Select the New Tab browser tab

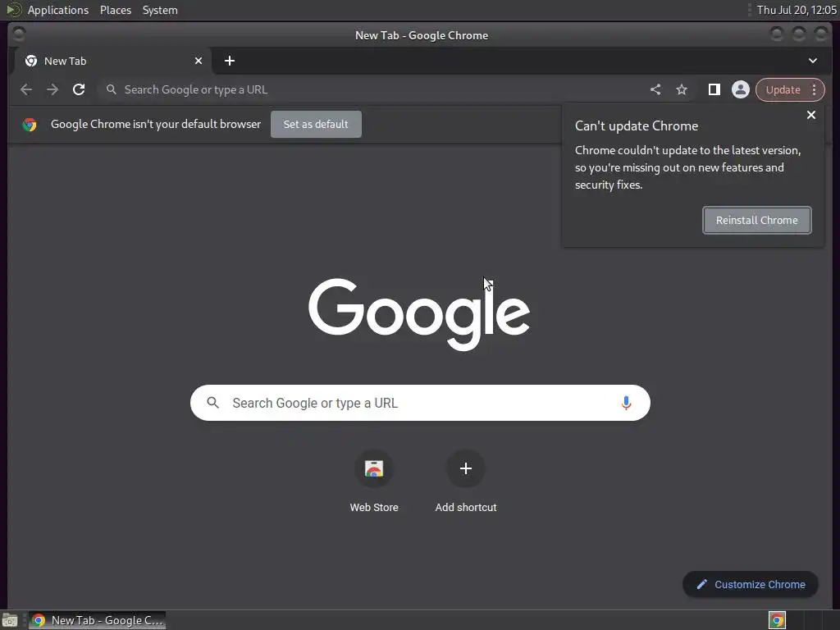(x=112, y=61)
